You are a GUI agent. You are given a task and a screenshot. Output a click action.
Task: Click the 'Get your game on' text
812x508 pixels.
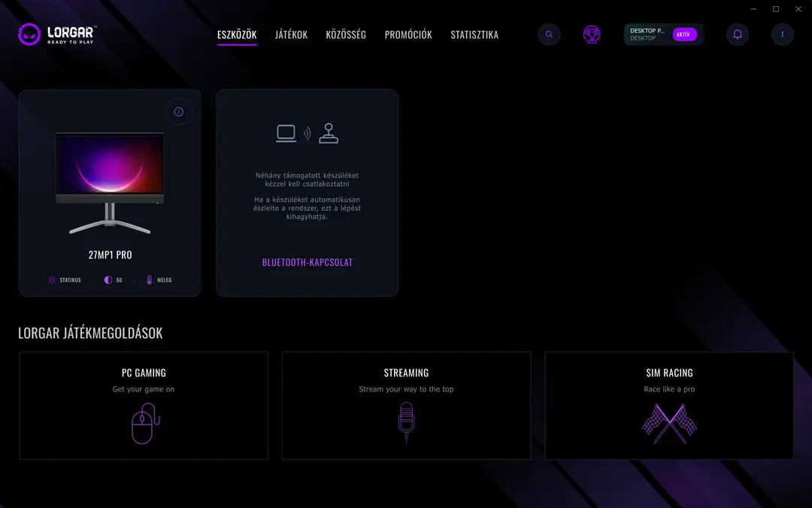(144, 389)
